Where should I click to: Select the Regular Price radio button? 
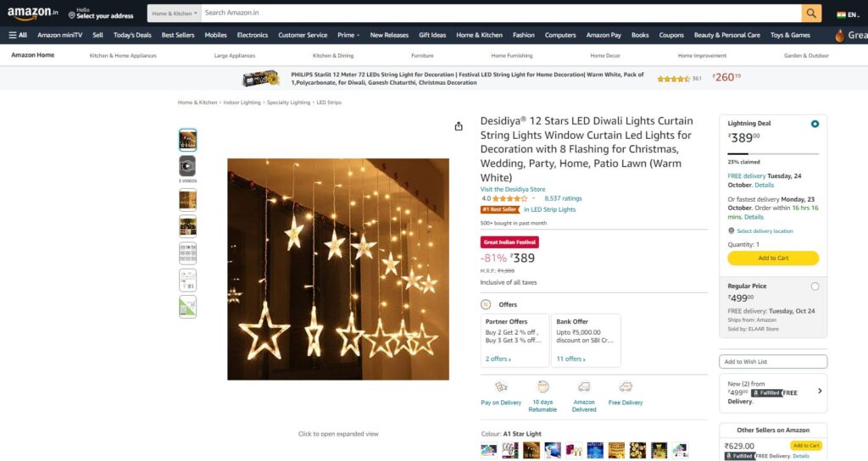click(815, 286)
